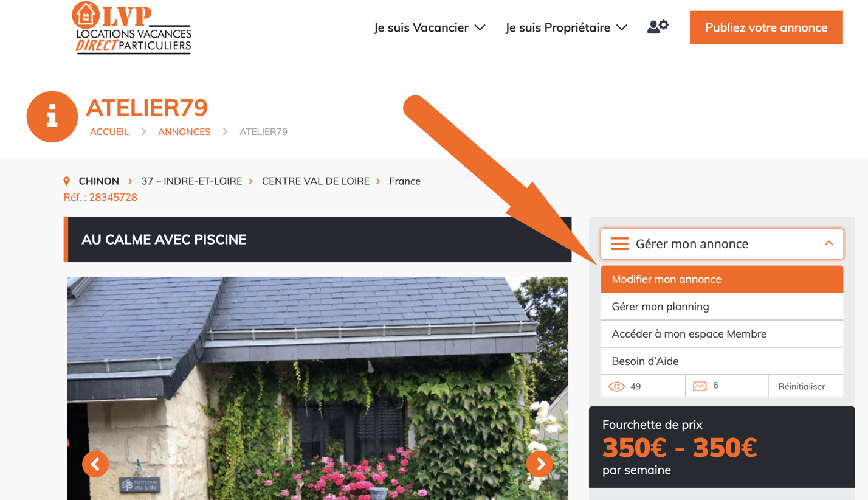Click Réinitialiser to reset counters
Image resolution: width=868 pixels, height=500 pixels.
[802, 386]
